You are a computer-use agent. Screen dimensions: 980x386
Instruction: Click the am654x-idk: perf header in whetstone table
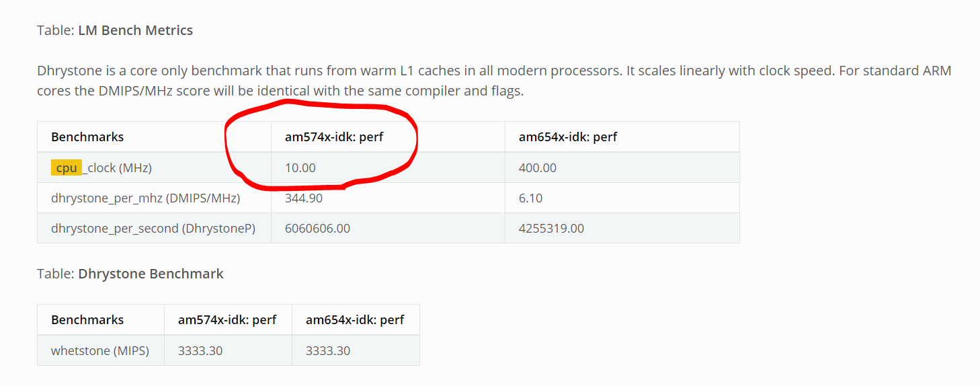355,320
